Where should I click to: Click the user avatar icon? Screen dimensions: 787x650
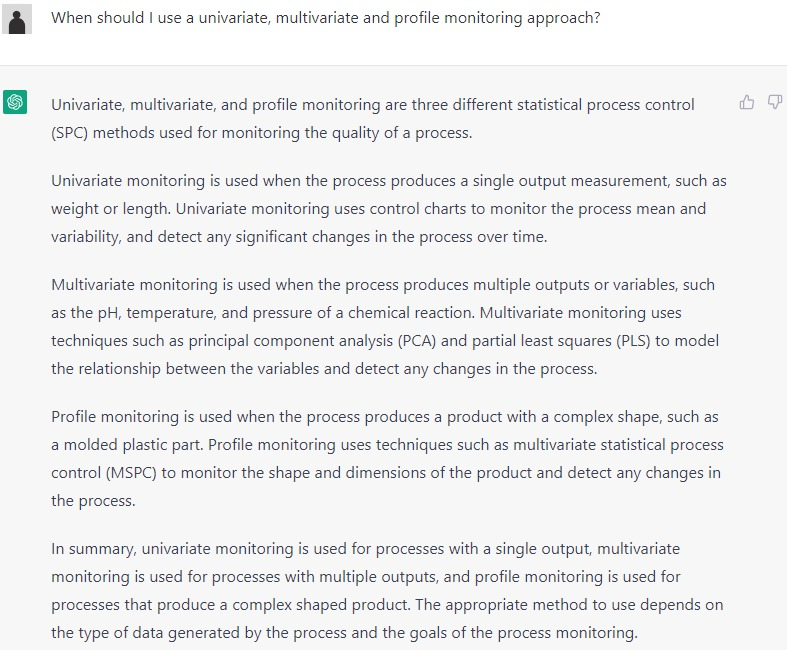17,19
